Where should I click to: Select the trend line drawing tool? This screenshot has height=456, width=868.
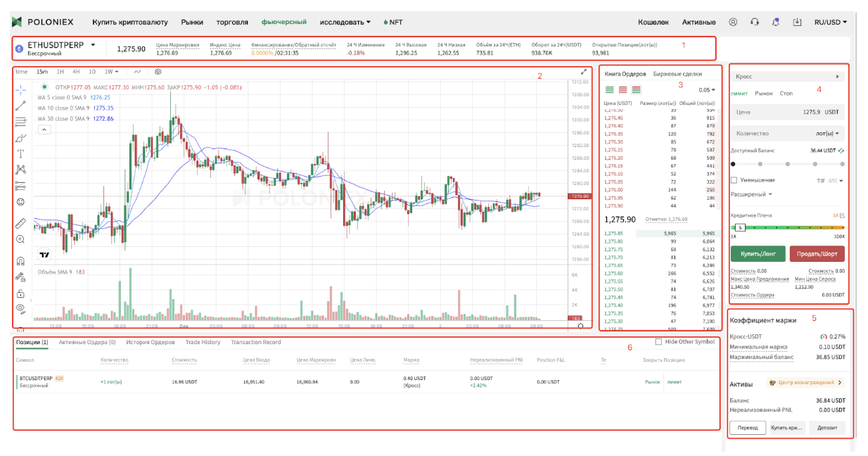point(21,105)
